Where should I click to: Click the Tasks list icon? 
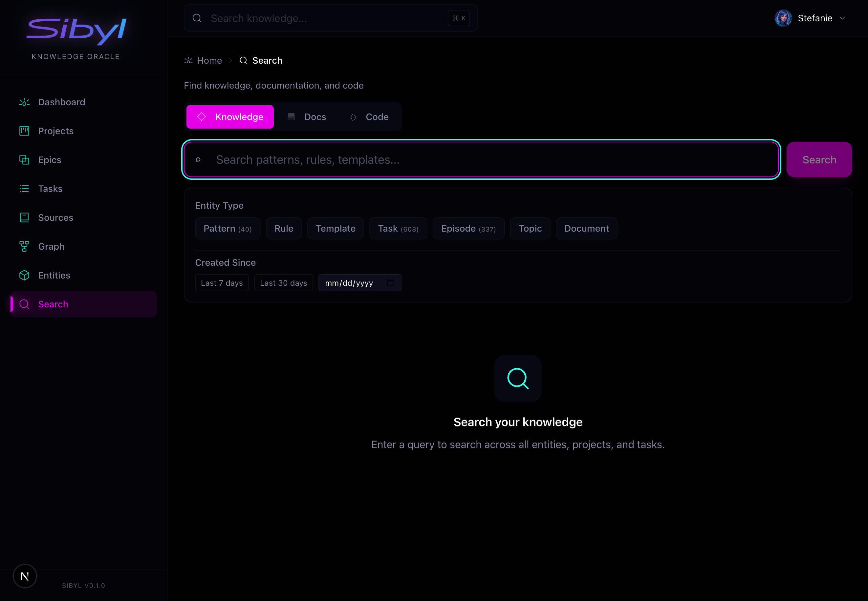[x=24, y=189]
